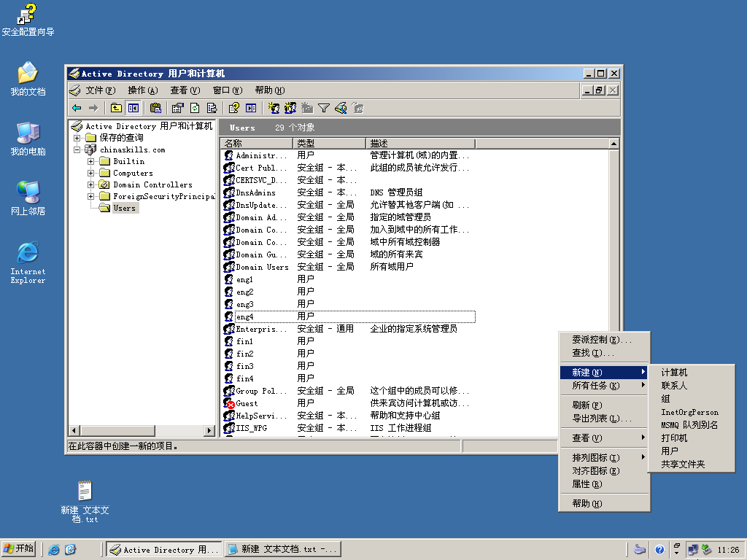Open the 查看 menu in menu bar

185,90
